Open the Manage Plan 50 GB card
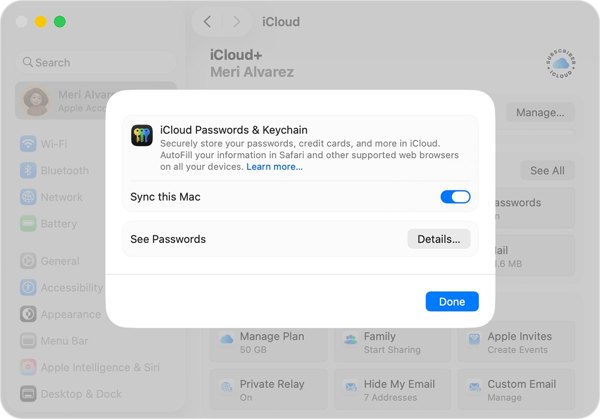The height and width of the screenshot is (419, 600). pos(269,342)
